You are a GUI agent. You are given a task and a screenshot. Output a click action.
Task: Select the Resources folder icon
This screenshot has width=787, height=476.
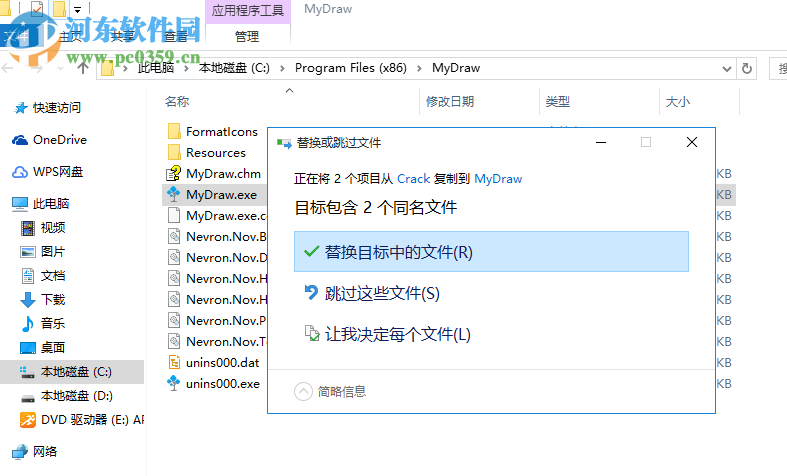174,153
